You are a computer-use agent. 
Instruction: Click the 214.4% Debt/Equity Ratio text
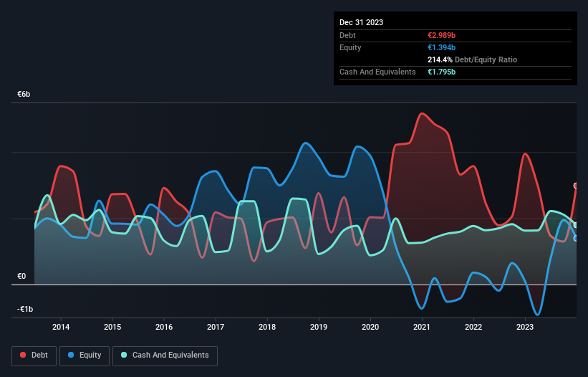472,59
